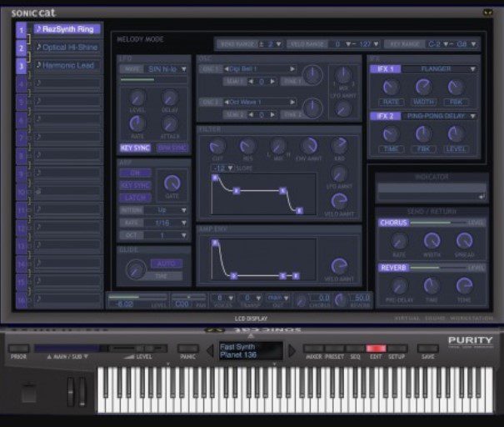Select slot 3 Harmonic Lead
The image size is (504, 427).
coord(67,65)
